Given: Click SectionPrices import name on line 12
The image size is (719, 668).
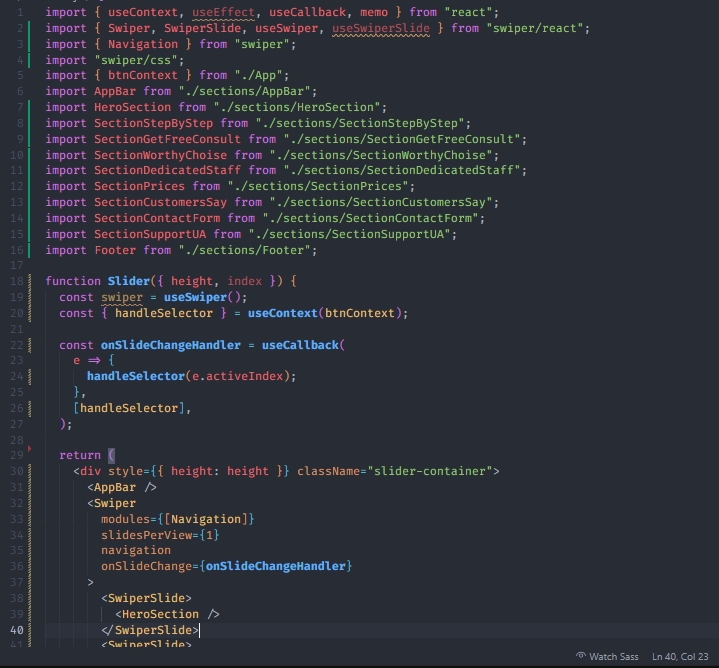Looking at the screenshot, I should click(139, 186).
